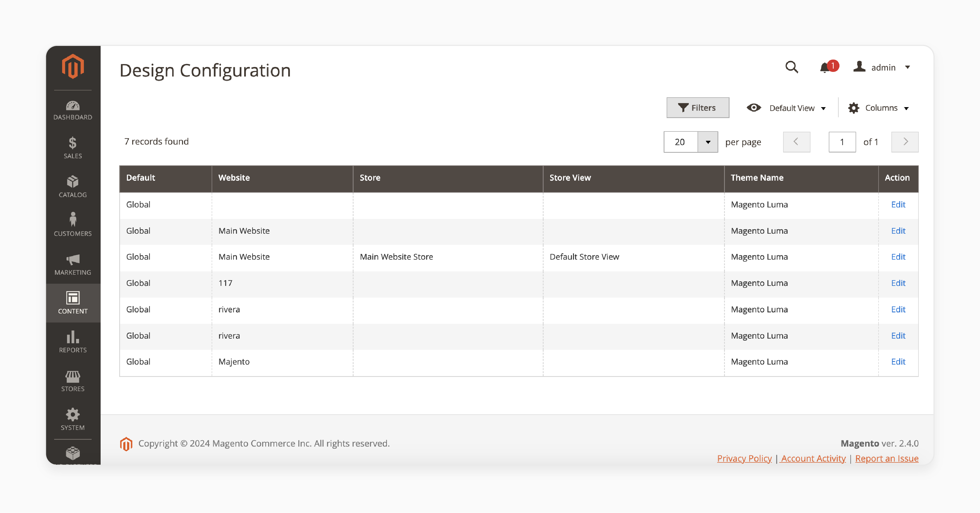Edit the Global row with no website
The width and height of the screenshot is (980, 513).
click(898, 205)
